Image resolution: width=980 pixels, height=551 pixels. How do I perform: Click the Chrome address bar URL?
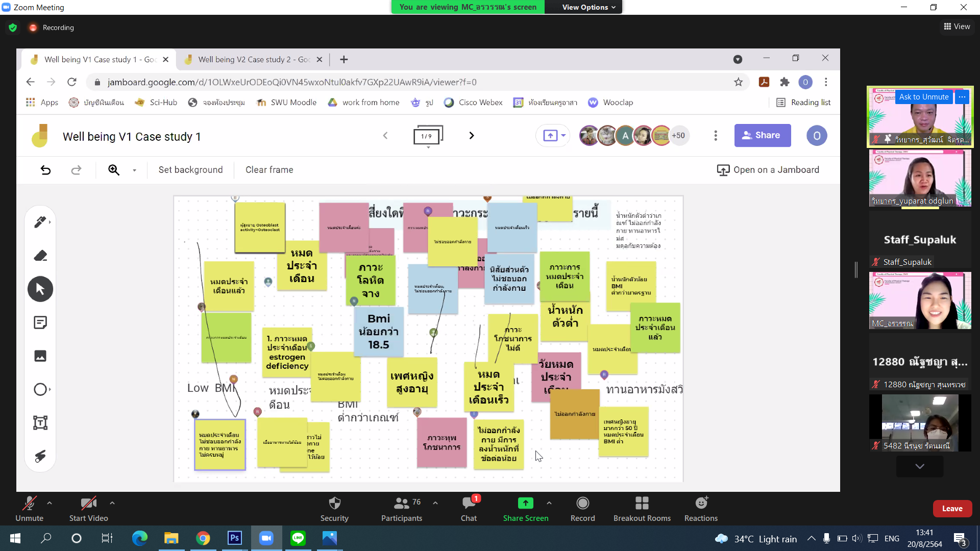[x=292, y=82]
